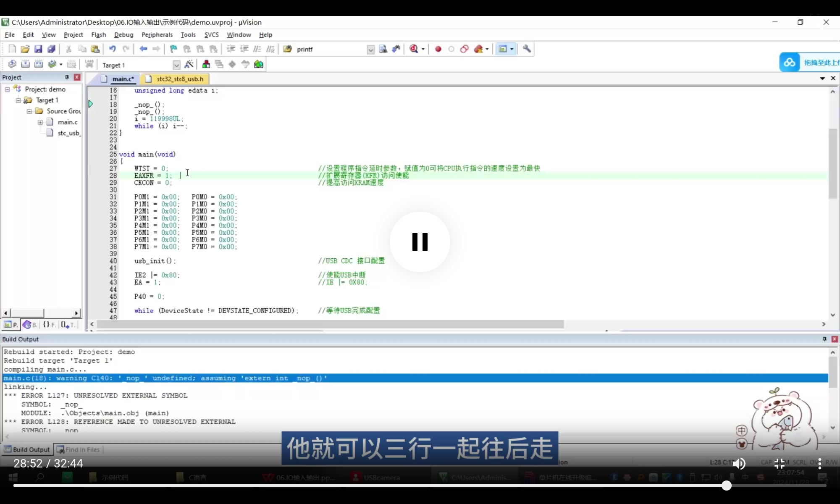Switch to stc32_stc8_usb.h tab
This screenshot has height=504, width=840.
pos(179,79)
